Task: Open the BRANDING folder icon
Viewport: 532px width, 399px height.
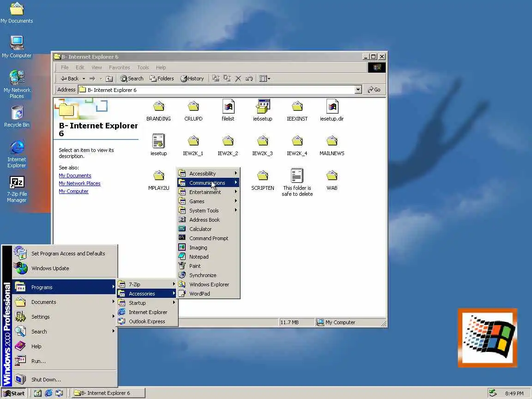Action: pyautogui.click(x=158, y=107)
